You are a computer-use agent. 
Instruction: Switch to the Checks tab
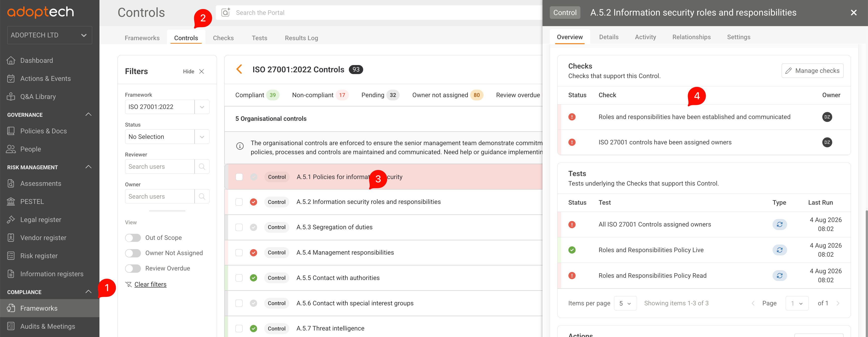click(x=223, y=38)
